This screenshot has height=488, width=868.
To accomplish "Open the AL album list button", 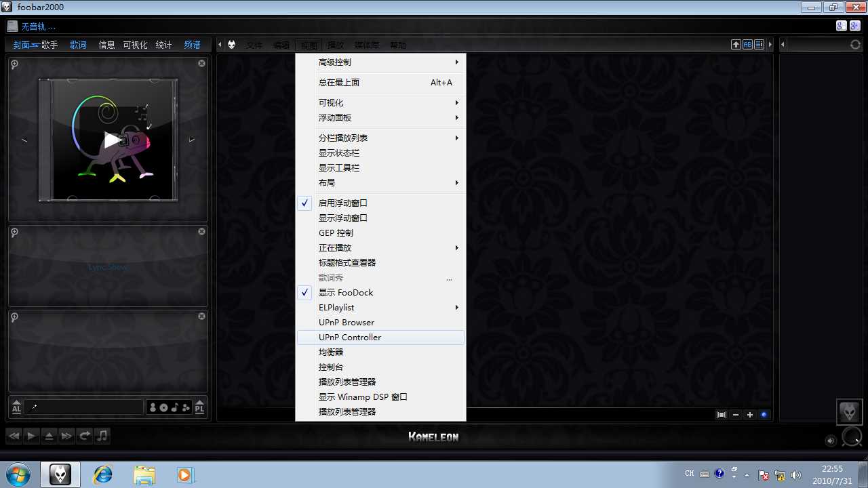I will [x=17, y=407].
